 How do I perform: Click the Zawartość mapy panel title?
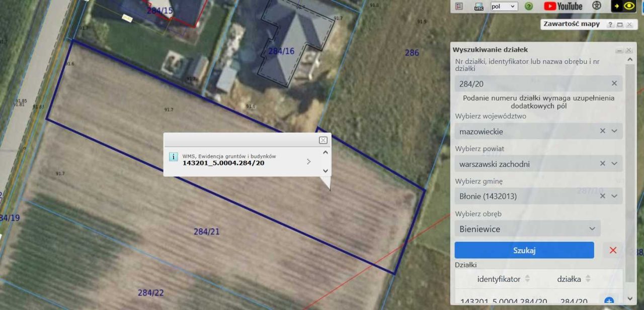click(572, 24)
